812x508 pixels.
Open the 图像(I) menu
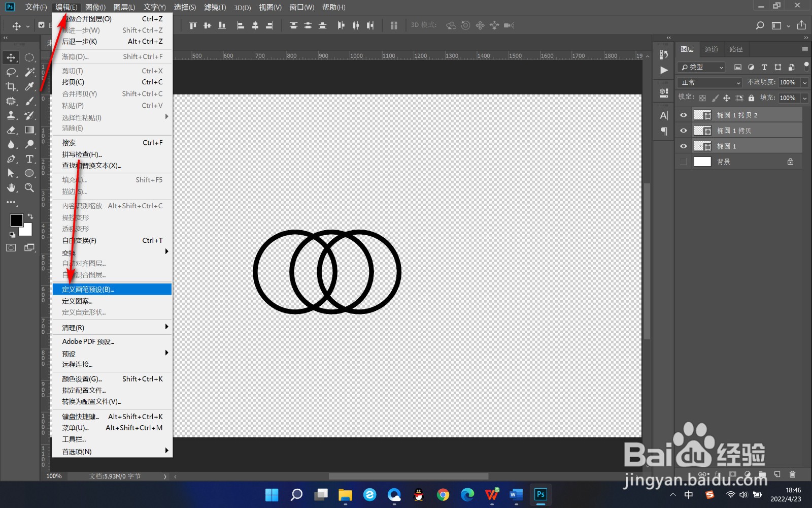click(95, 7)
